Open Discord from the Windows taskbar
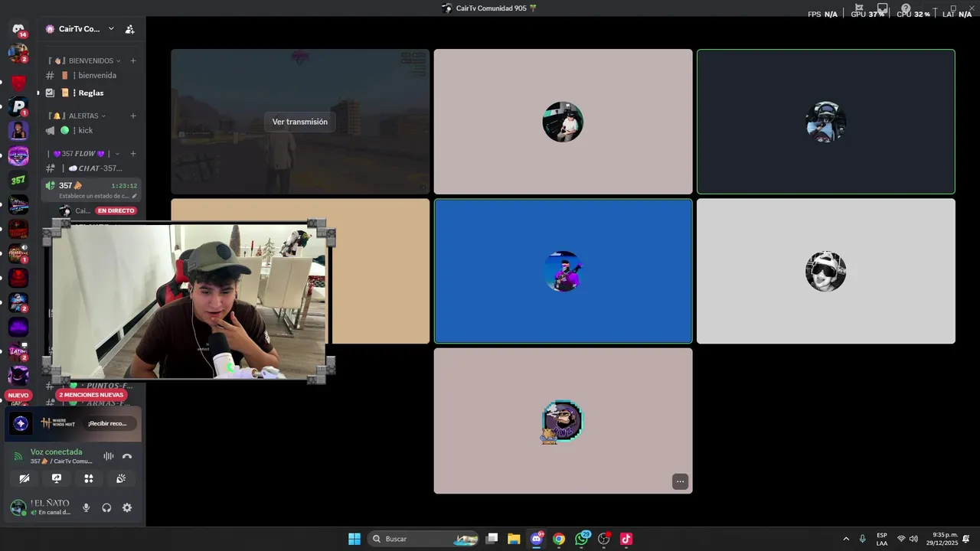This screenshot has width=980, height=551. click(x=537, y=539)
